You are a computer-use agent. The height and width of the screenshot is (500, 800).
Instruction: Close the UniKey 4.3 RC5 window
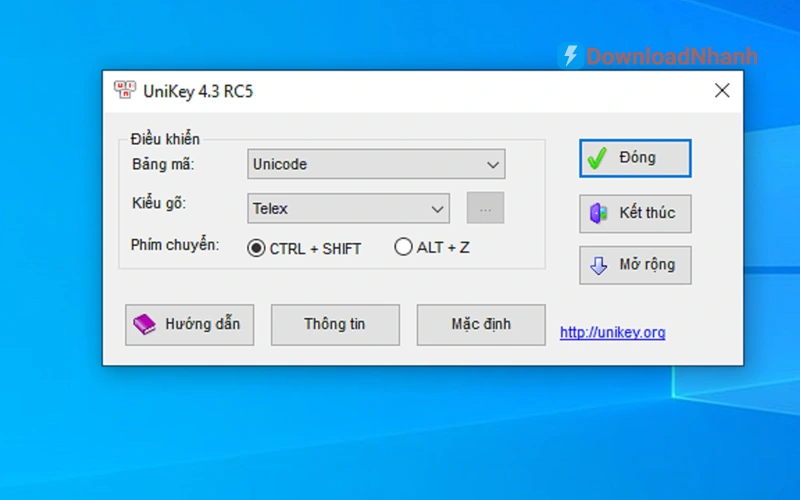[x=722, y=90]
